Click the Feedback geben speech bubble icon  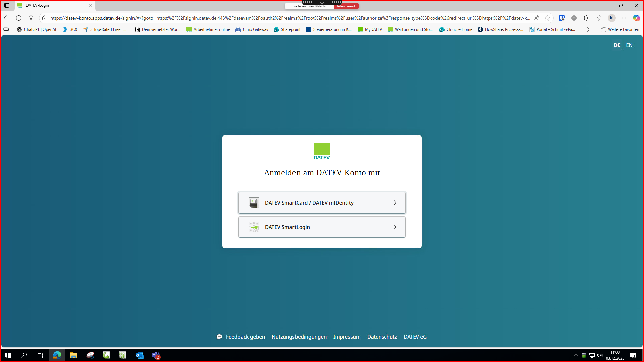coord(219,337)
